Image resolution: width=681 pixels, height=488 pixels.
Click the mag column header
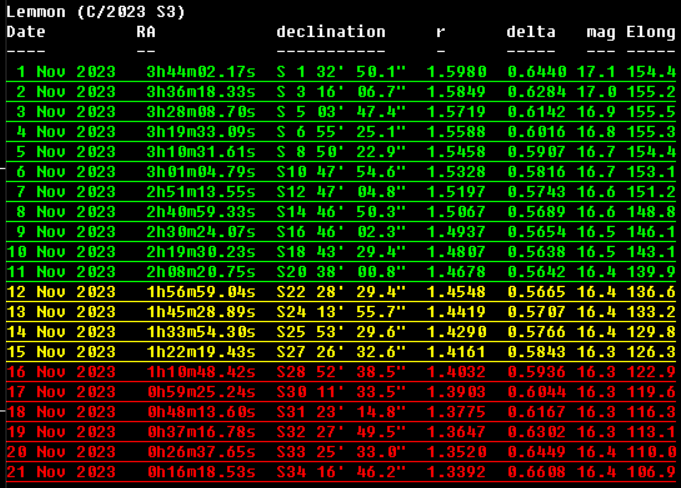(601, 32)
